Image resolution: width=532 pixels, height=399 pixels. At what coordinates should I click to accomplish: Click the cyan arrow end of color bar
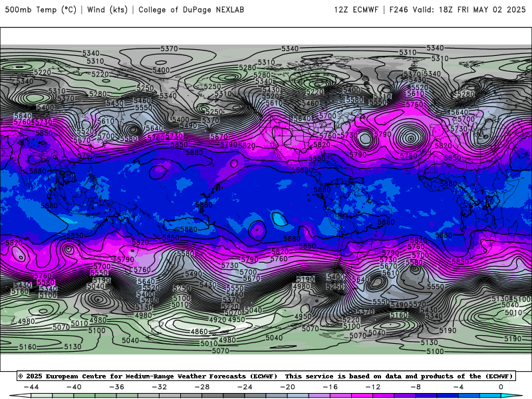pyautogui.click(x=511, y=396)
